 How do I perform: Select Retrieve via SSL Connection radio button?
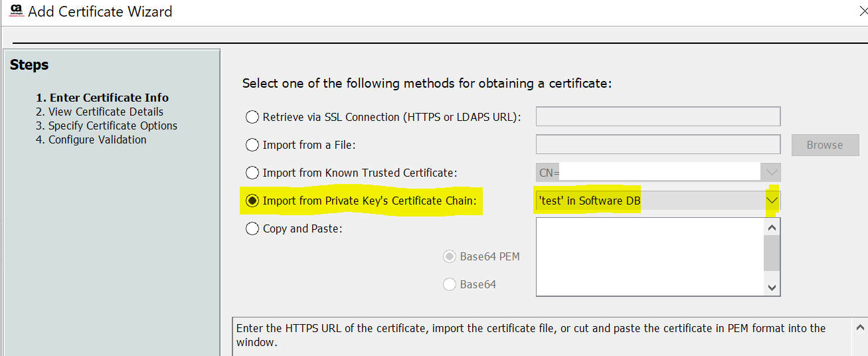coord(252,117)
